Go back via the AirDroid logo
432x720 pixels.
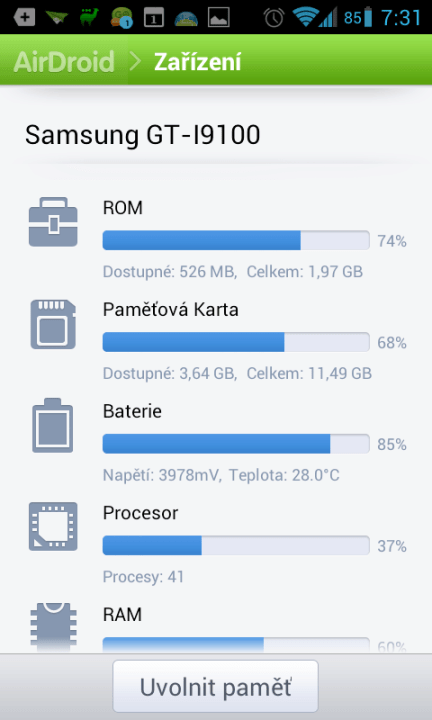coord(64,62)
